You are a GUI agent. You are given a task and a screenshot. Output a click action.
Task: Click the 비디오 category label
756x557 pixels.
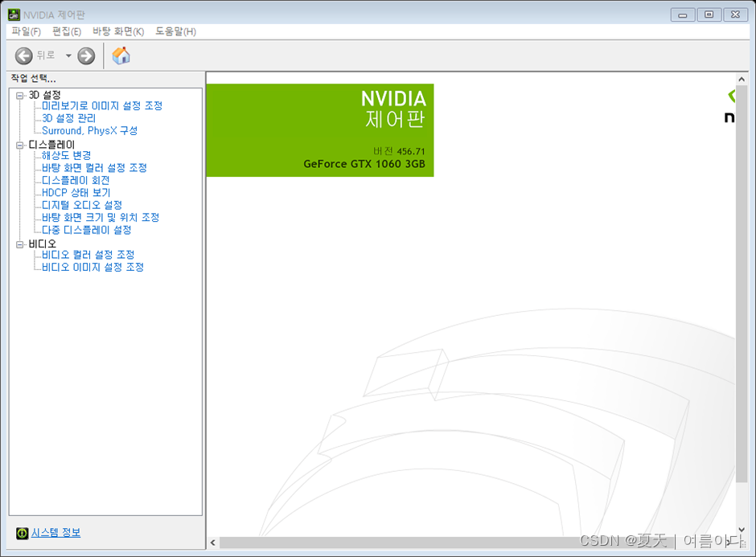43,244
